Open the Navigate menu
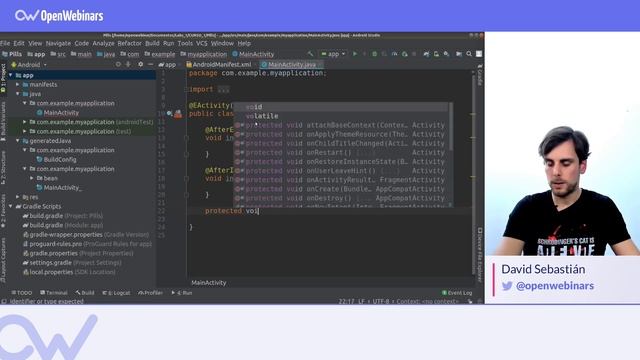 (58, 43)
